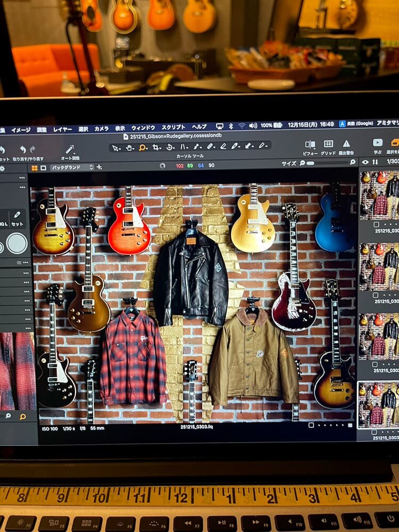Screen dimensions: 399x532
Task: Select the pan hand cursor tool
Action: click(x=130, y=147)
